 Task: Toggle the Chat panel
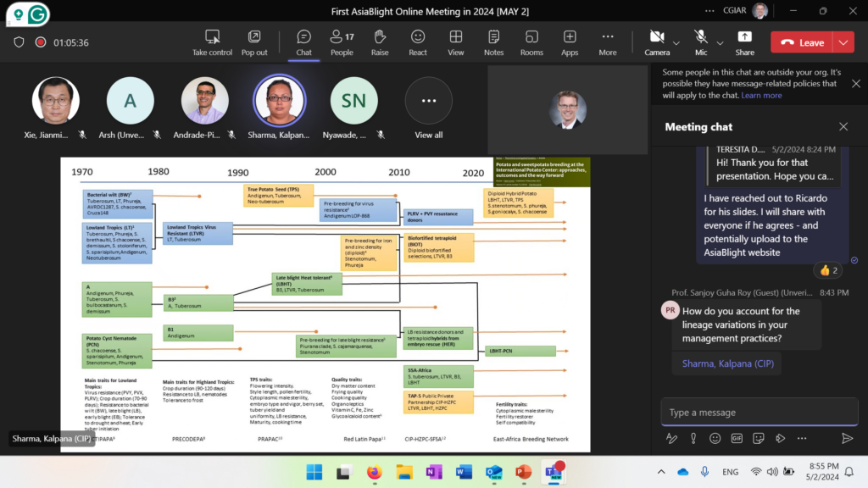point(303,37)
